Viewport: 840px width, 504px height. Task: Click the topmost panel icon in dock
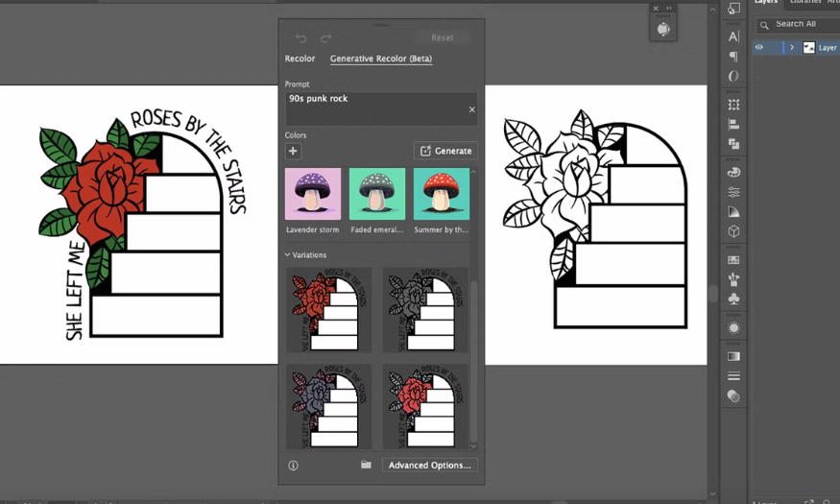tap(733, 8)
